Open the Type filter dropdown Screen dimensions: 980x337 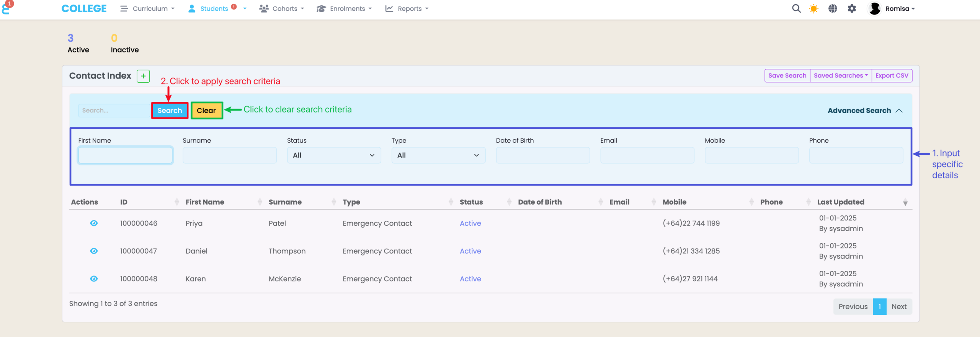coord(438,155)
